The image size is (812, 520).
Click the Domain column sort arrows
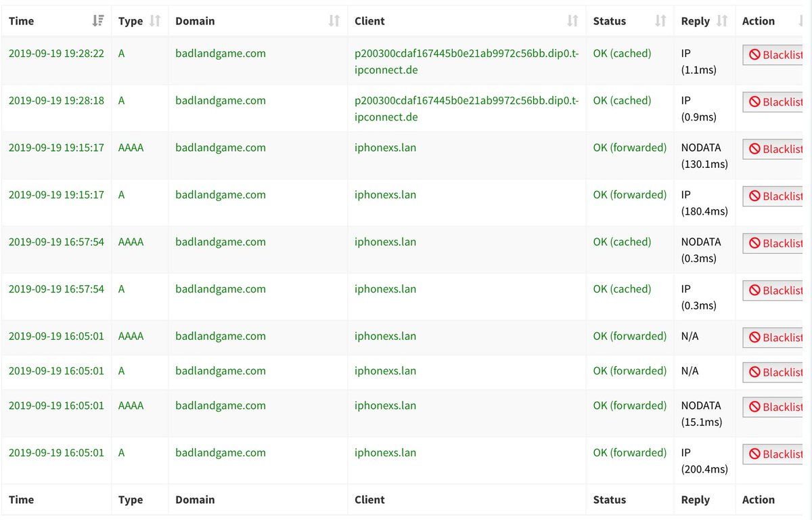click(x=334, y=21)
